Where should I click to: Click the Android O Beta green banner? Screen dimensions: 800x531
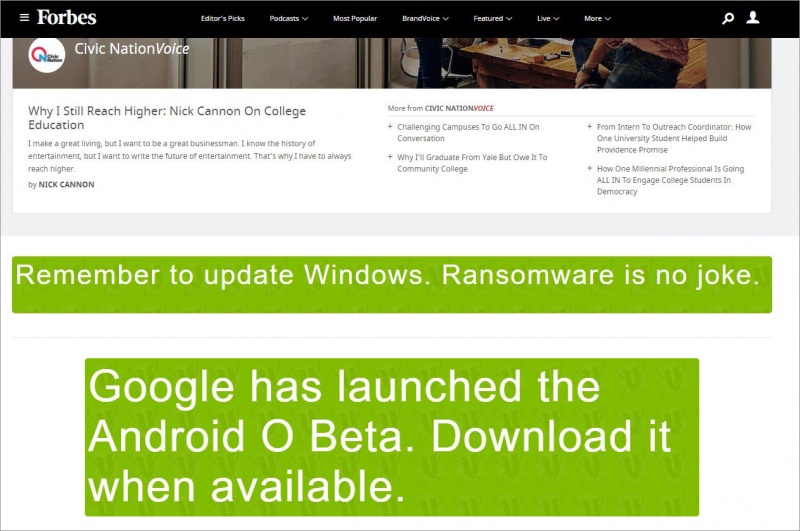coord(392,437)
